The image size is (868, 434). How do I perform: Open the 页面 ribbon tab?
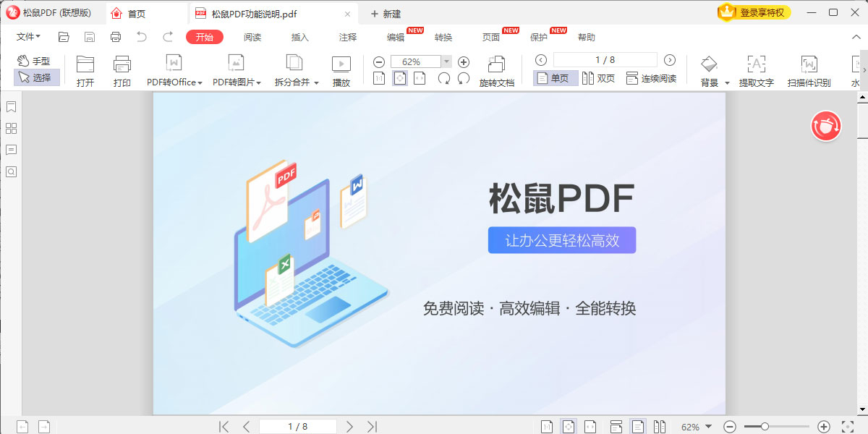[x=491, y=38]
